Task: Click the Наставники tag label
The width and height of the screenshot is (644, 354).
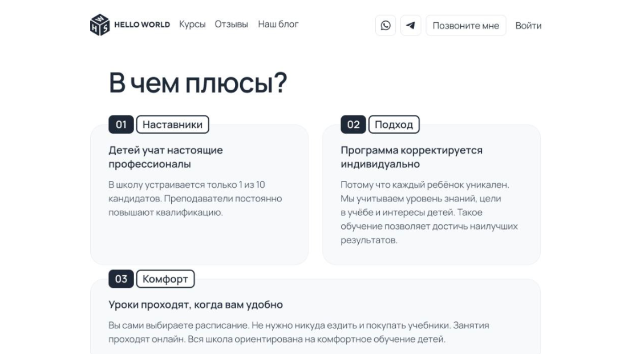Action: click(172, 124)
